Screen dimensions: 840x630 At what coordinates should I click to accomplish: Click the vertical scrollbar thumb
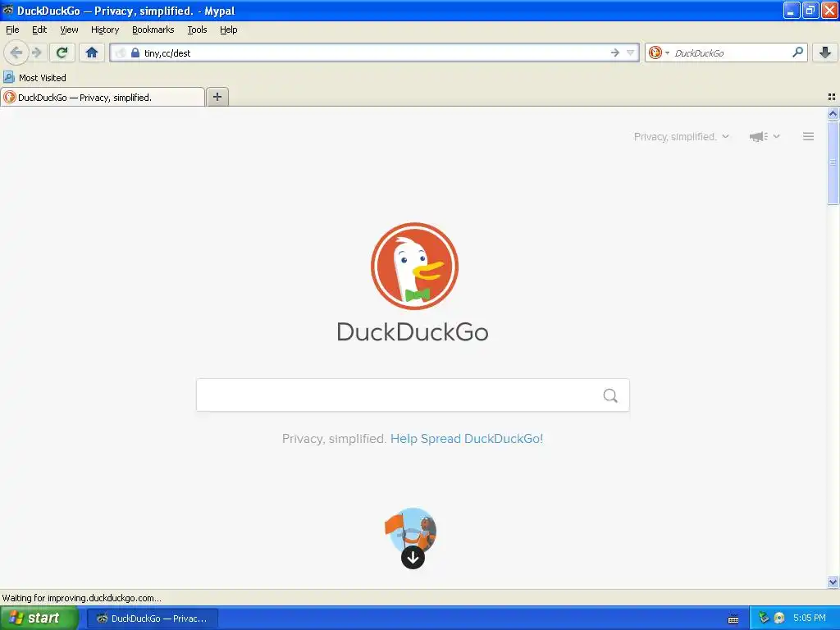click(x=833, y=162)
